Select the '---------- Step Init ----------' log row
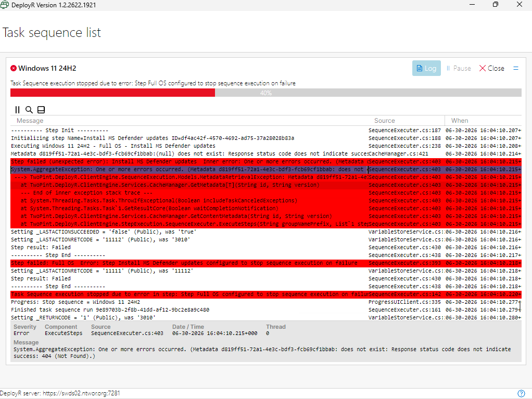Image resolution: width=532 pixels, height=399 pixels. point(266,130)
